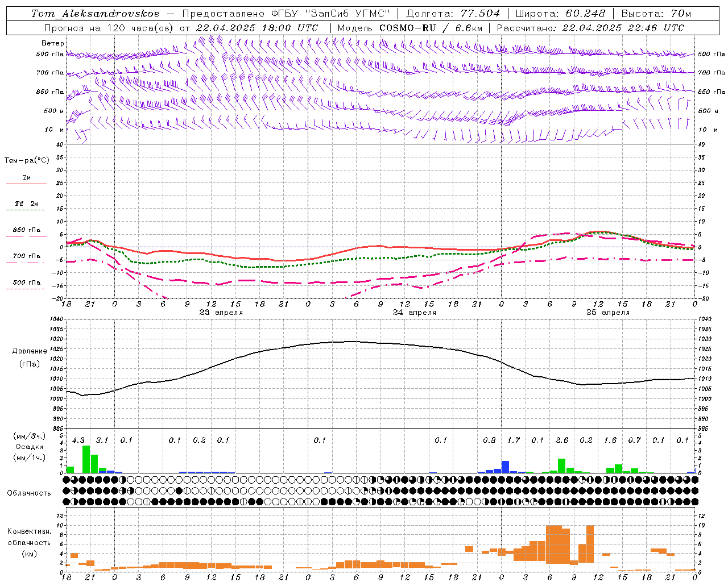
Task: Click the 24 апреля date label
Action: (x=415, y=313)
